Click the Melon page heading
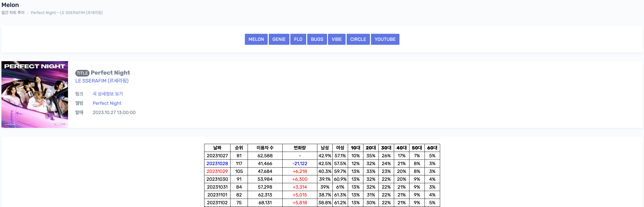Image resolution: width=644 pixels, height=207 pixels. (x=10, y=5)
